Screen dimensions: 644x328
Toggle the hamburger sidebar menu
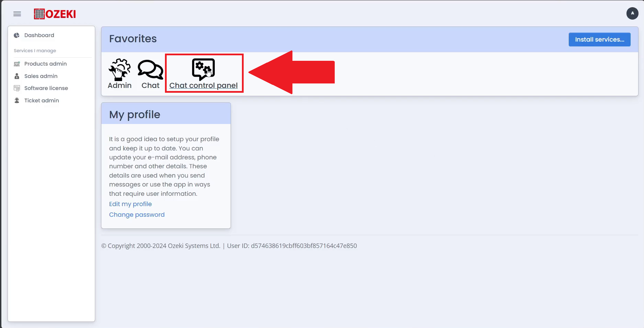pyautogui.click(x=17, y=14)
